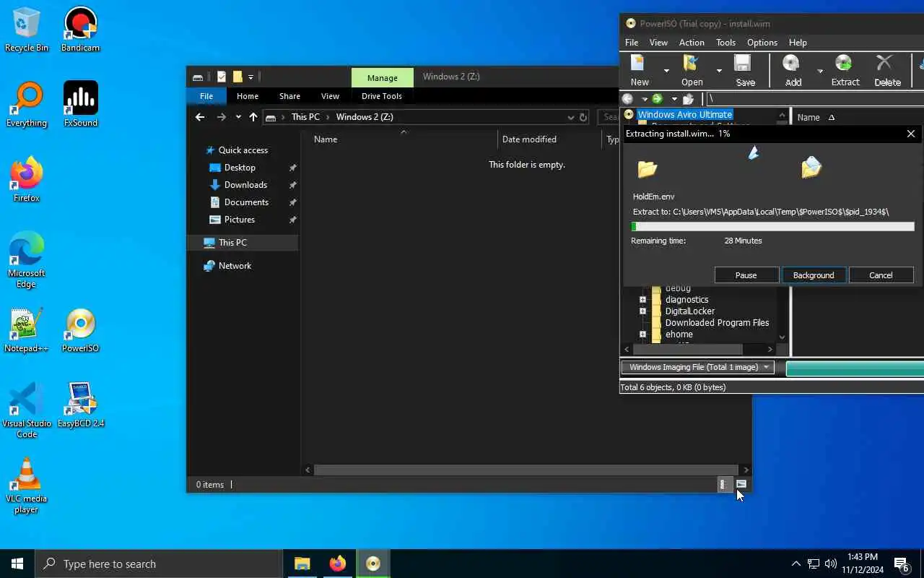Select Windows Aviro Ultimate root tree node
The width and height of the screenshot is (924, 578).
pyautogui.click(x=685, y=114)
